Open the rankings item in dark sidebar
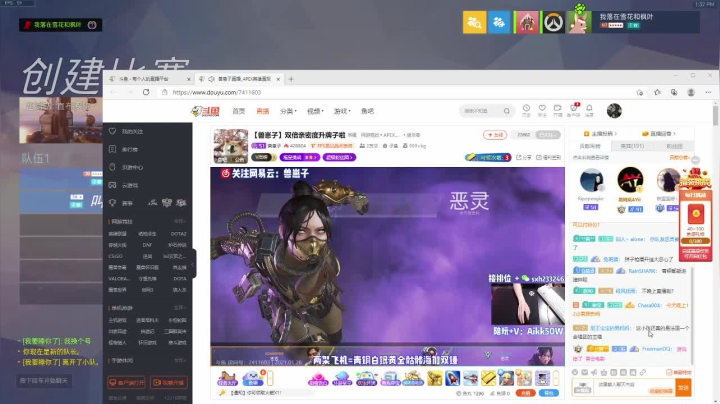This screenshot has width=720, height=404. tap(124, 149)
